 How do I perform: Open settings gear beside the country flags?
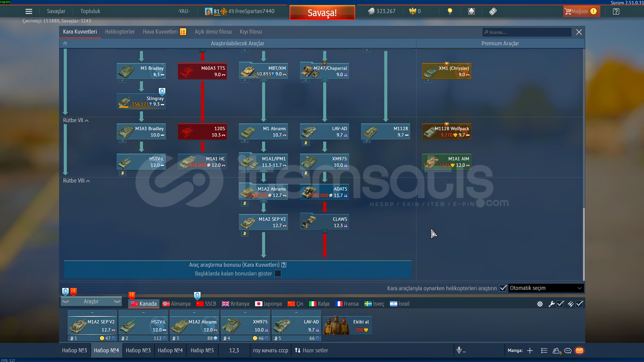pyautogui.click(x=540, y=304)
